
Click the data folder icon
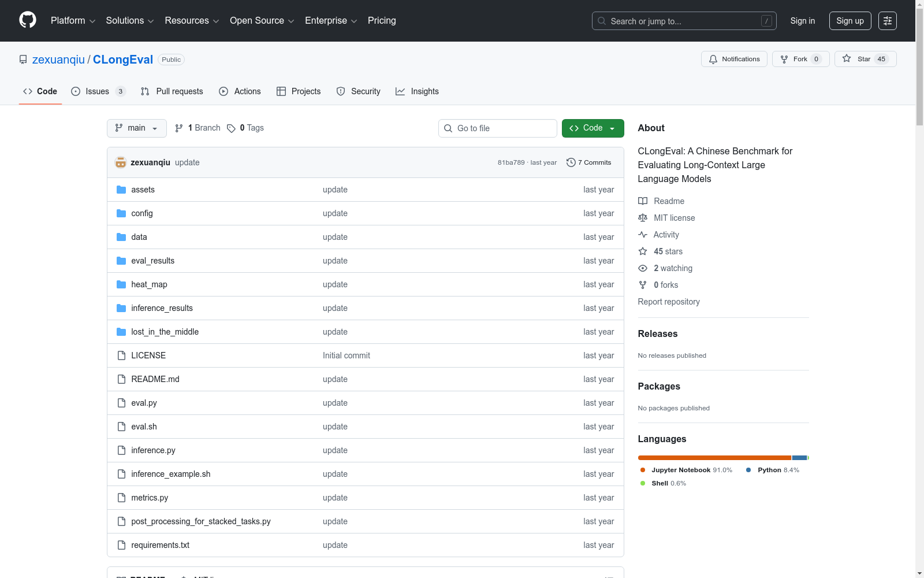coord(121,237)
